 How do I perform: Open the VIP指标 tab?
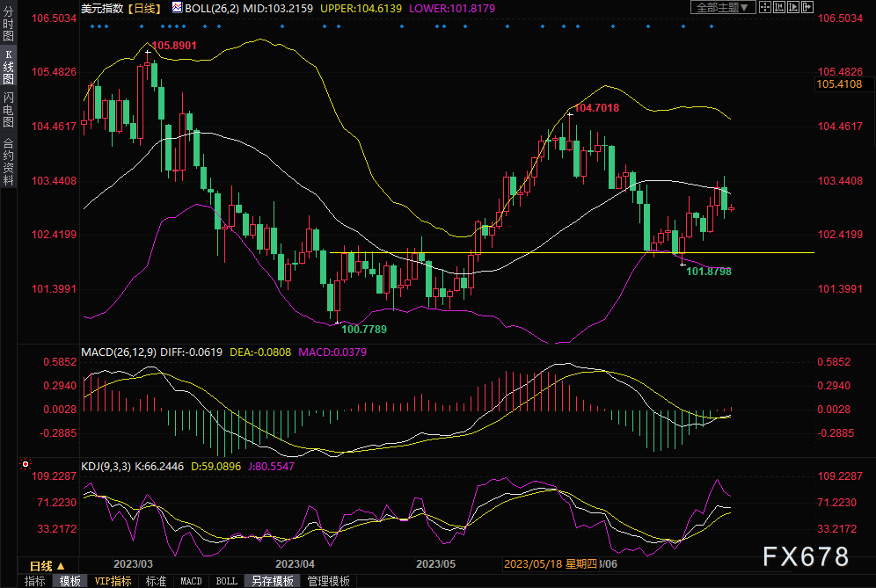113,581
